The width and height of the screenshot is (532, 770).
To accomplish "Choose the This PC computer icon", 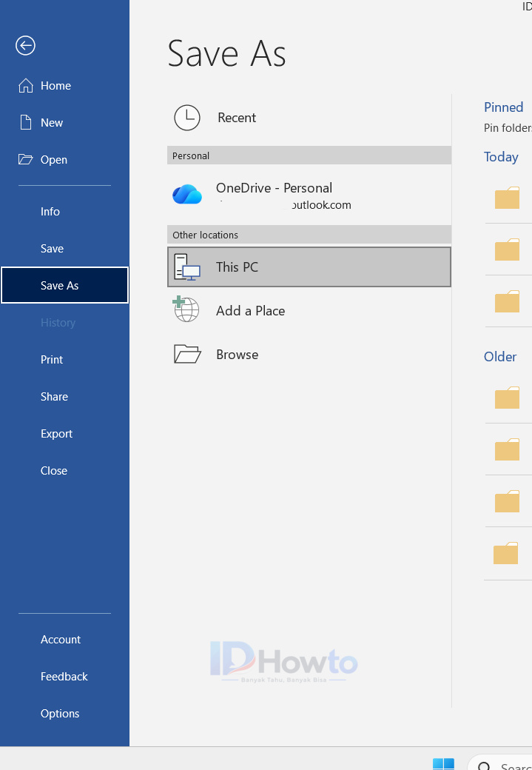I will (x=187, y=267).
